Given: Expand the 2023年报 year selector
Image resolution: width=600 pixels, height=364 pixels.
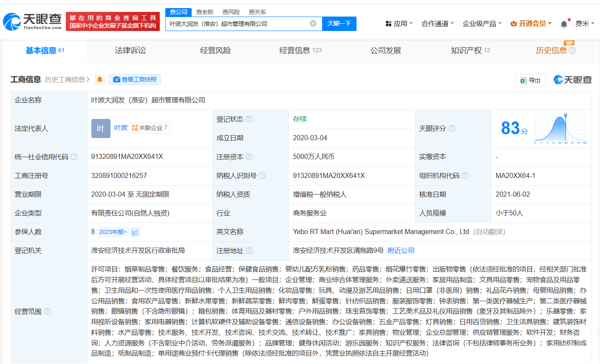Looking at the screenshot, I should click(113, 232).
